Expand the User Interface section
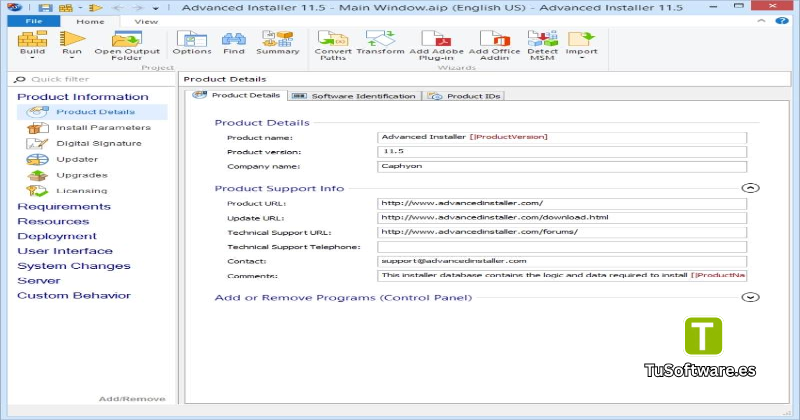The width and height of the screenshot is (800, 420). [65, 251]
